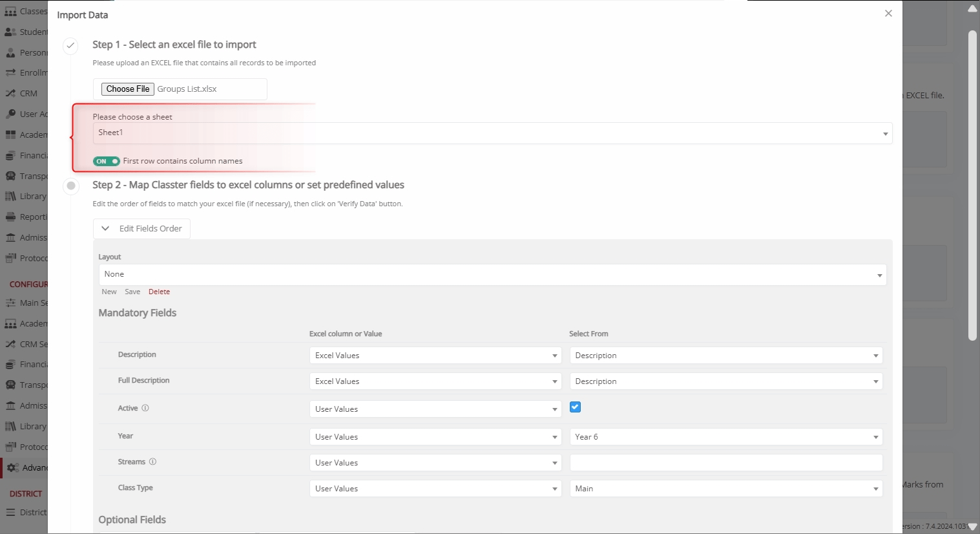The height and width of the screenshot is (534, 980).
Task: Open the Classes sidebar icon
Action: pyautogui.click(x=10, y=12)
